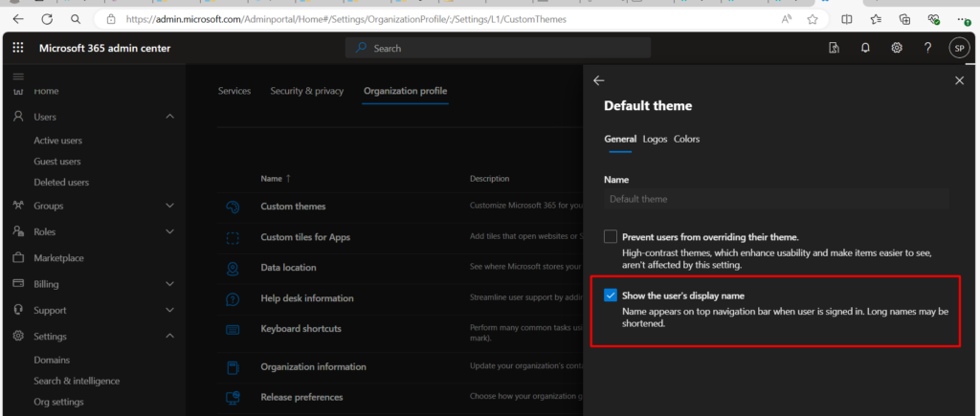Image resolution: width=980 pixels, height=416 pixels.
Task: Click the Home link in the sidebar
Action: [x=46, y=91]
